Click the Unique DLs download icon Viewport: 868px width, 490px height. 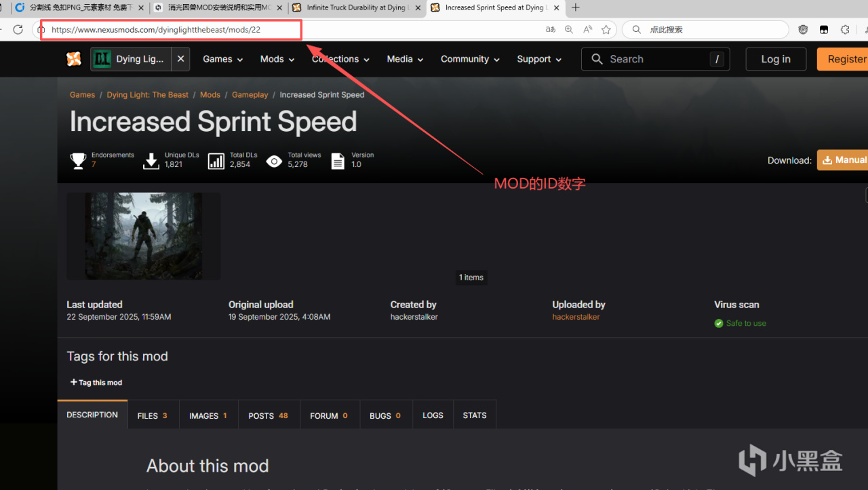151,161
